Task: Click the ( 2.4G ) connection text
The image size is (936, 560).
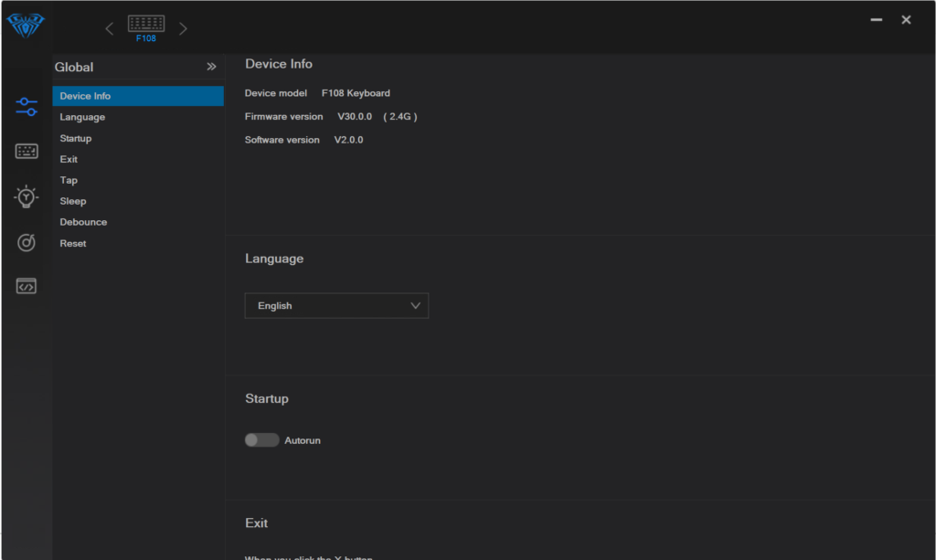Action: [x=400, y=116]
